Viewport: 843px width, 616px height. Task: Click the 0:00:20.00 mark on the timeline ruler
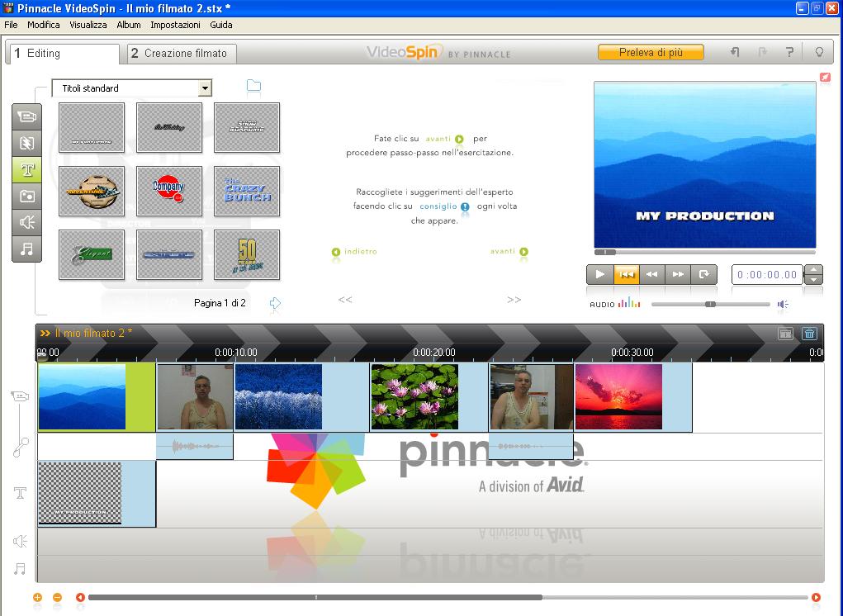click(433, 353)
